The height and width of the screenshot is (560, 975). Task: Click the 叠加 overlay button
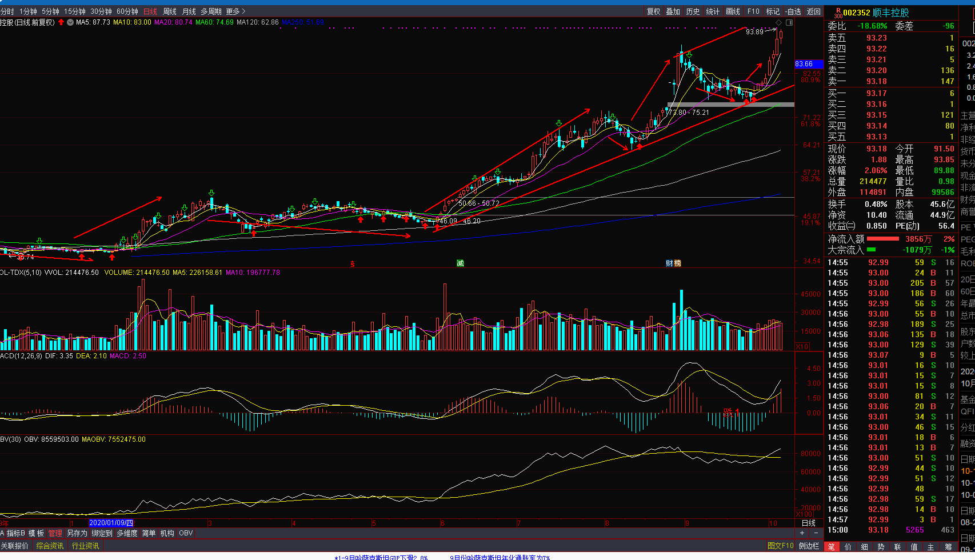[673, 11]
